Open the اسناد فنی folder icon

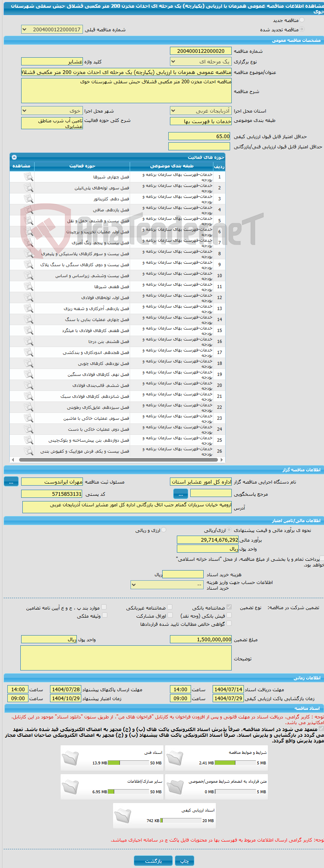click(x=70, y=757)
